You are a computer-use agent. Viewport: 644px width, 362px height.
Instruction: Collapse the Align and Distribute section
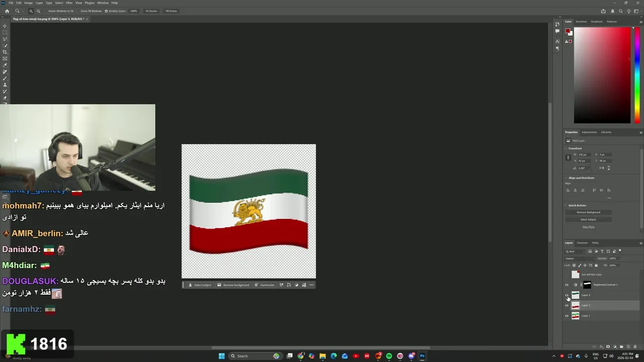(x=566, y=178)
